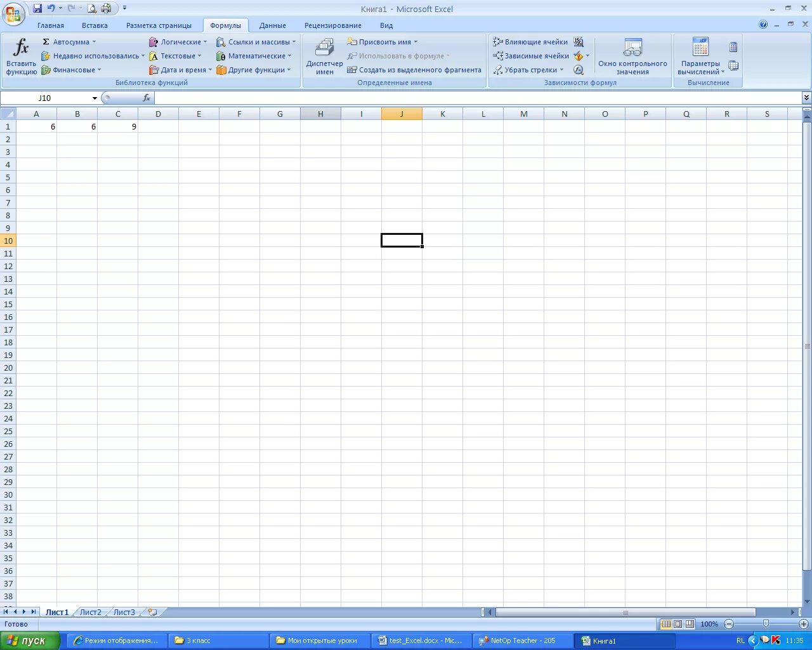Open the Other Functions dropdown
812x650 pixels.
(253, 70)
